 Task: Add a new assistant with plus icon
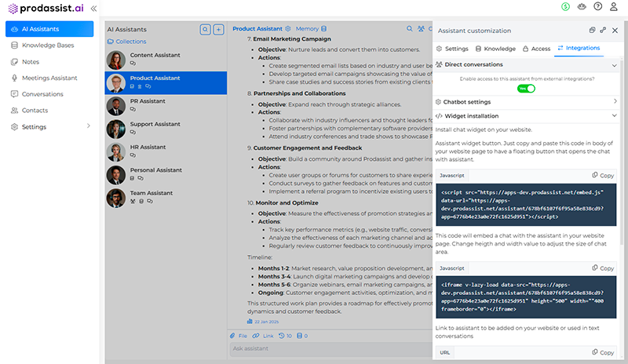click(218, 29)
